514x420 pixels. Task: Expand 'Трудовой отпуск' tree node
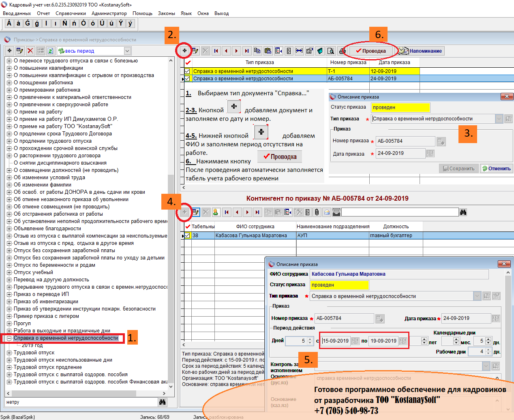coord(9,353)
